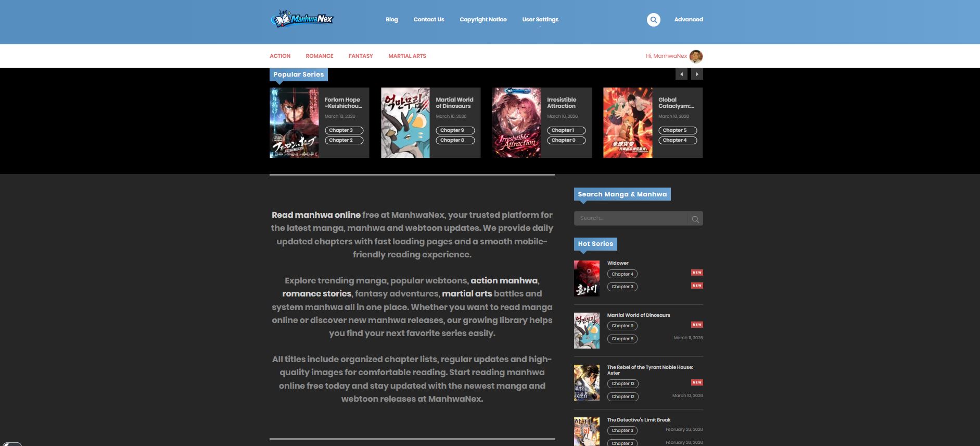Read Widower Chapter 3
Viewport: 980px width, 446px height.
click(x=622, y=287)
